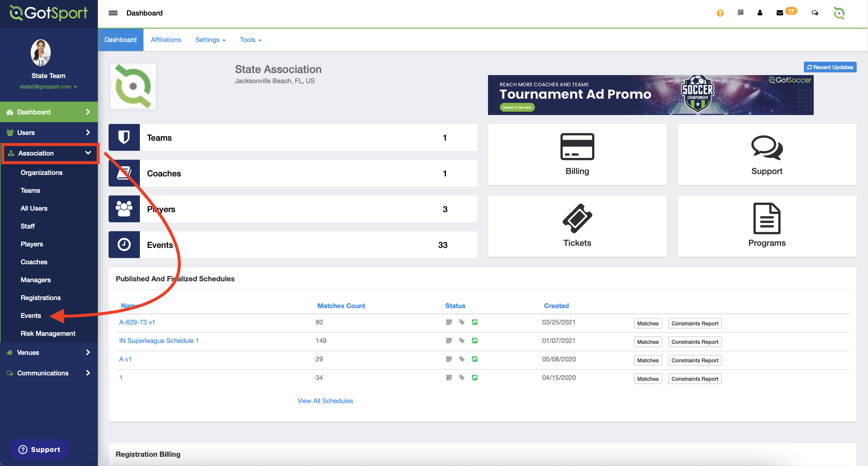Click View All Schedules link
This screenshot has height=466, width=868.
(325, 401)
